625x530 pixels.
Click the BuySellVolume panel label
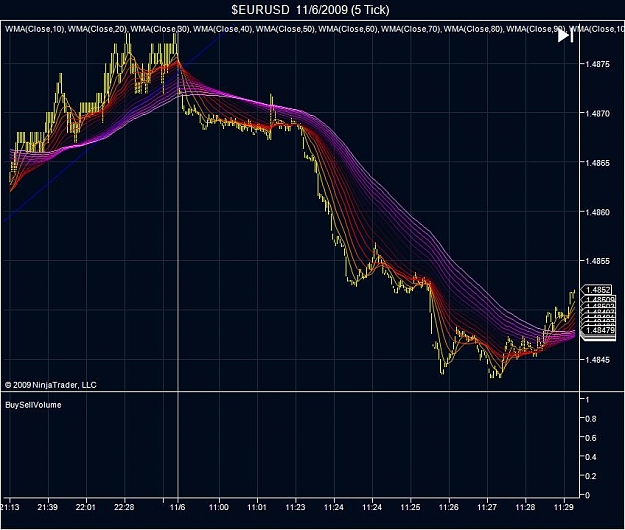tap(33, 405)
